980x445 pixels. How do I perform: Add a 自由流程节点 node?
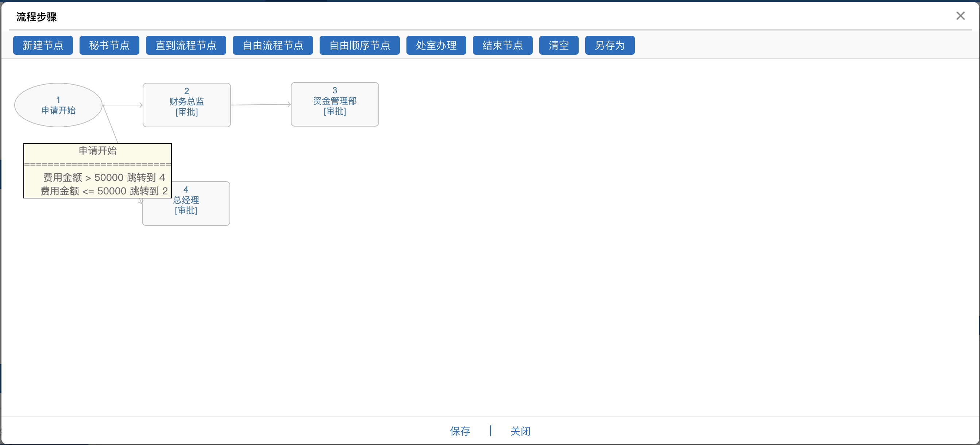[273, 45]
